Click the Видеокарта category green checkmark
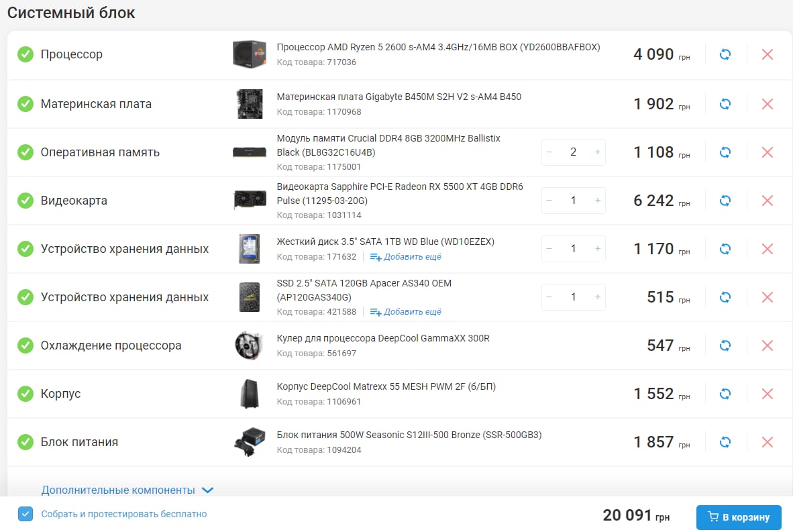Viewport: 793px width, 532px height. coord(25,201)
